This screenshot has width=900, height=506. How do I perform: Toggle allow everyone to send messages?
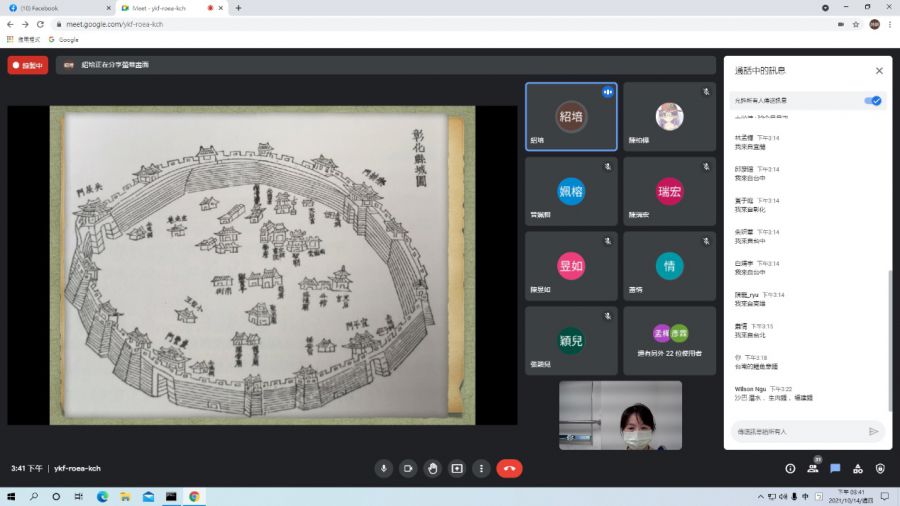(x=872, y=100)
